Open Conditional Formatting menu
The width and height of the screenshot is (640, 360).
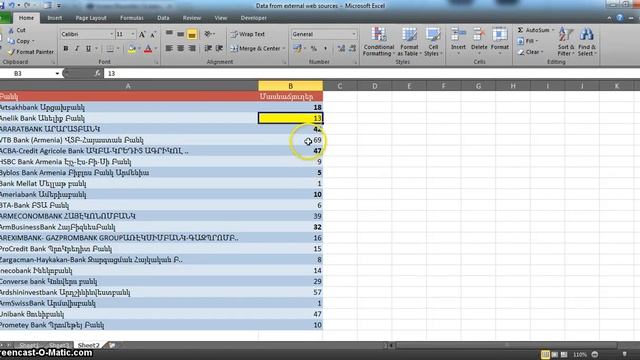pyautogui.click(x=379, y=42)
